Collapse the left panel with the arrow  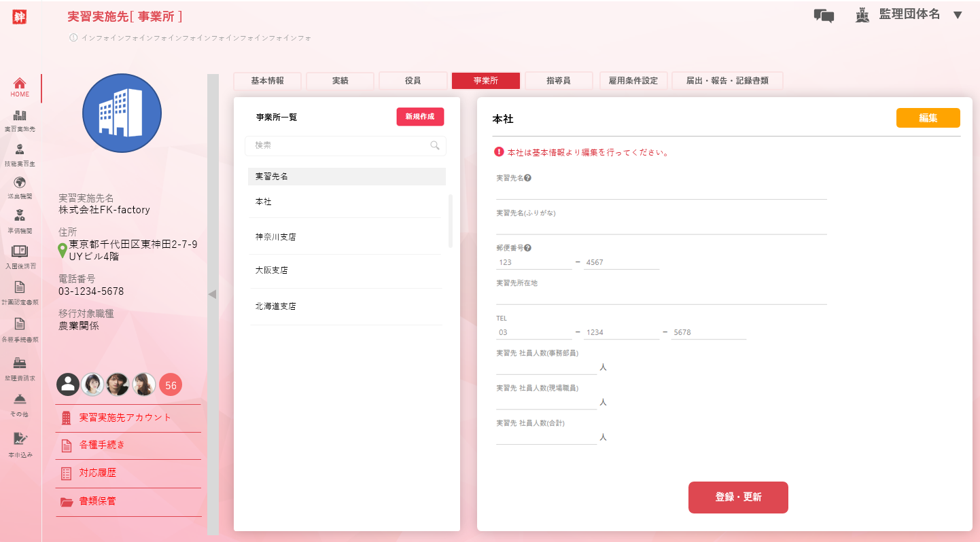click(x=212, y=294)
